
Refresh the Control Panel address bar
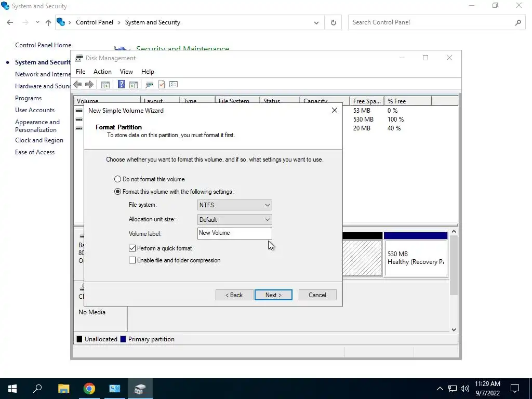(x=333, y=22)
